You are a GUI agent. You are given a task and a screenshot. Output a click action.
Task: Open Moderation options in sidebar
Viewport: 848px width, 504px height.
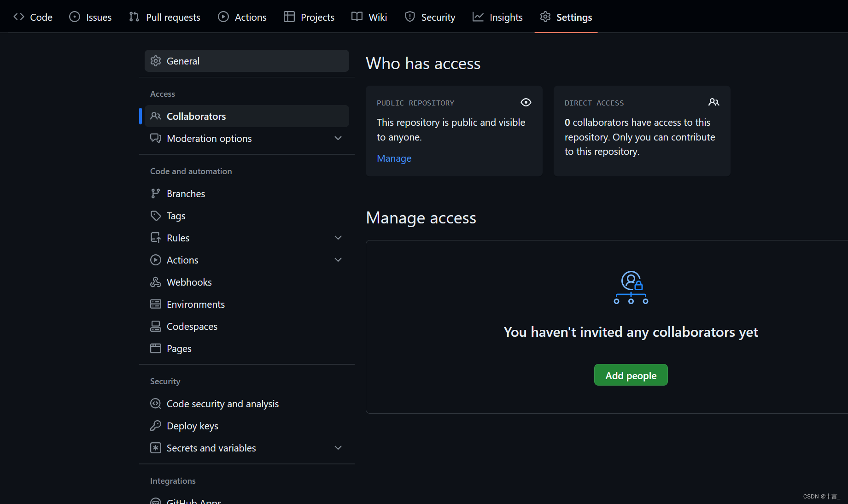coord(247,138)
